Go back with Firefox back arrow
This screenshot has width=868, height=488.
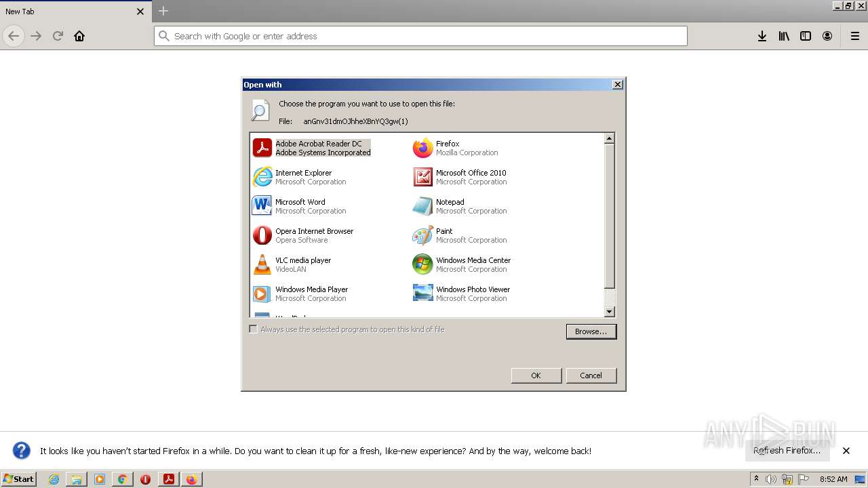point(14,36)
